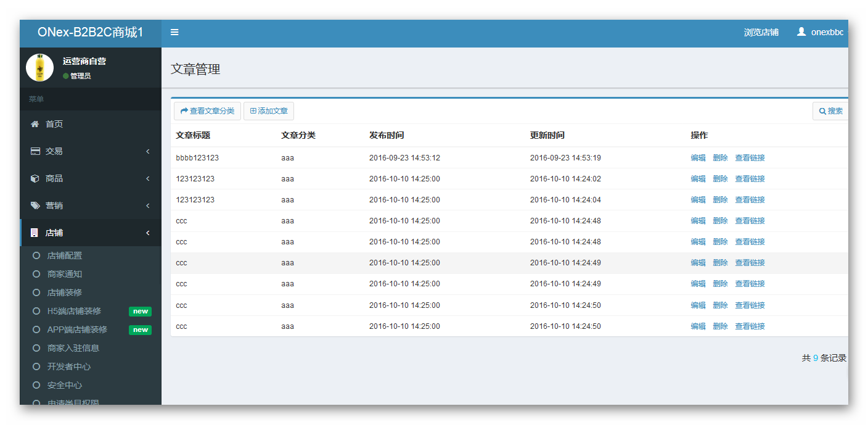The width and height of the screenshot is (868, 435).
Task: Toggle the hamburger sidebar menu icon
Action: coord(174,32)
